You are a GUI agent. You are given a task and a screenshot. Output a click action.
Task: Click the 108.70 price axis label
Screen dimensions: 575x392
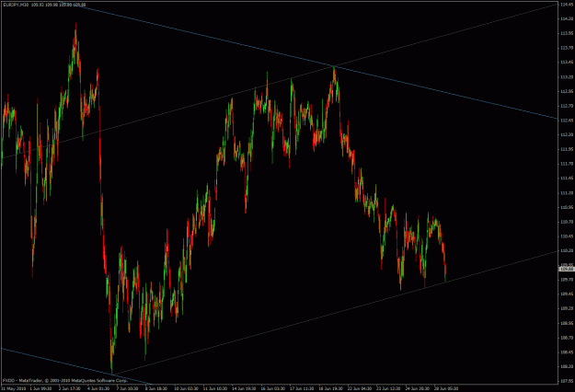tap(567, 338)
